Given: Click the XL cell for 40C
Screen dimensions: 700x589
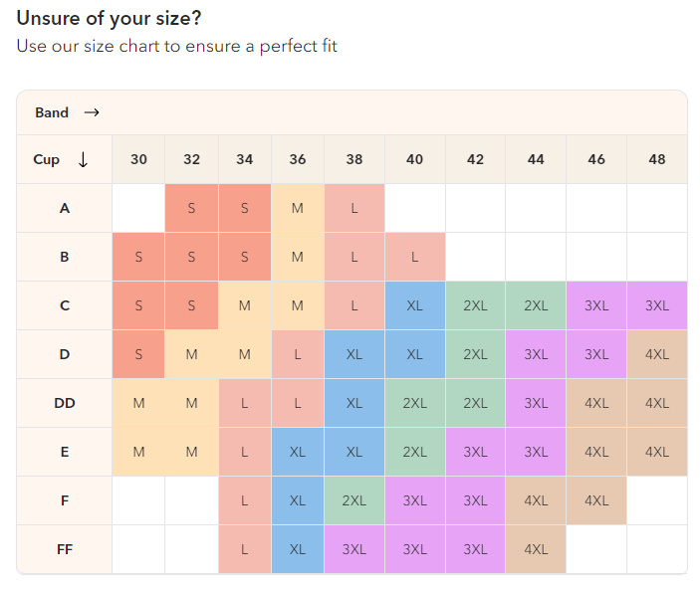Looking at the screenshot, I should pos(414,305).
